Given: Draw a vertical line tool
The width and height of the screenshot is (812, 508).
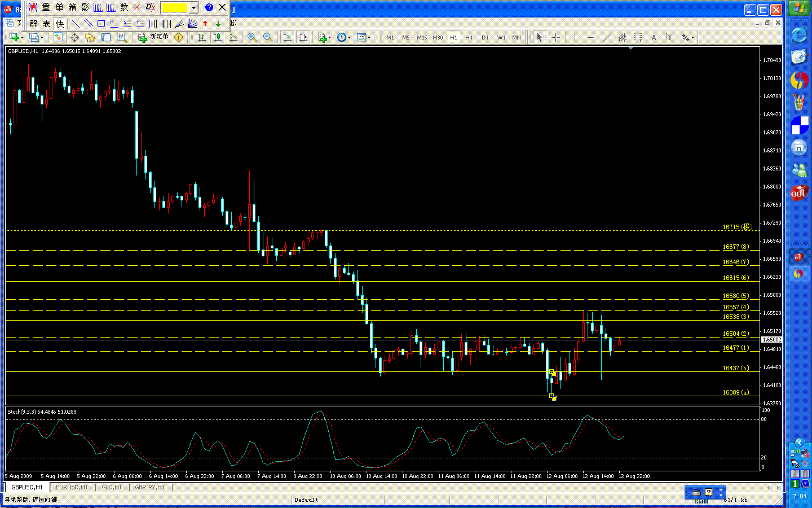Looking at the screenshot, I should (575, 37).
